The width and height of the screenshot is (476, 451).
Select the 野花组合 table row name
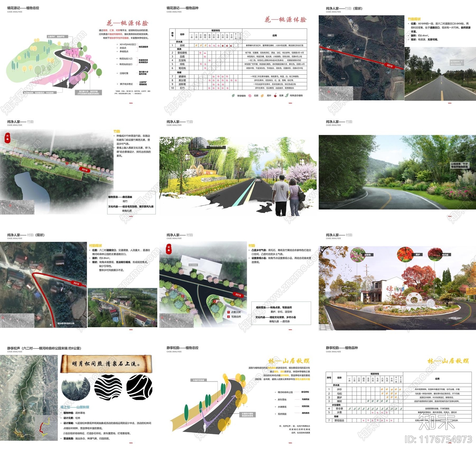coord(339,420)
